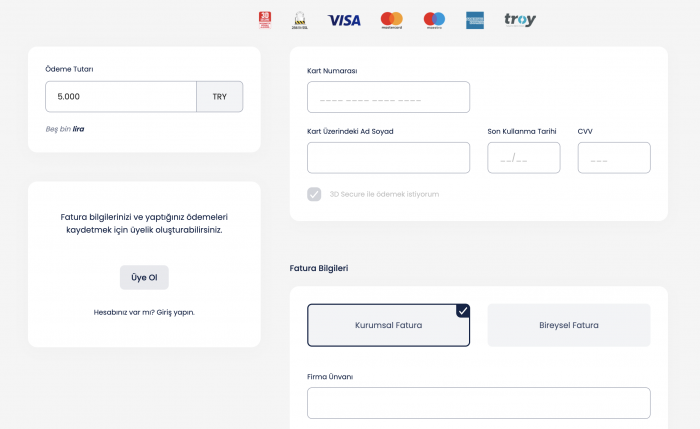Open the TRY currency selector
The height and width of the screenshot is (429, 700).
click(220, 96)
